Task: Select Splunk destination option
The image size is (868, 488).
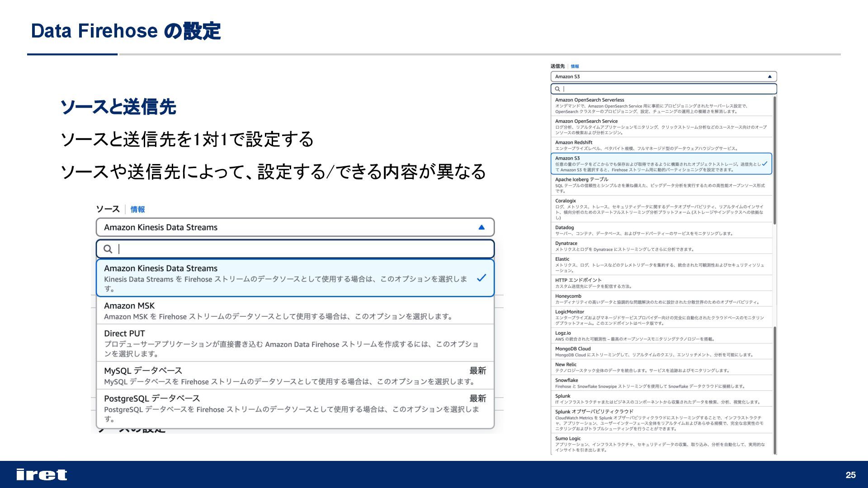Action: coord(660,399)
